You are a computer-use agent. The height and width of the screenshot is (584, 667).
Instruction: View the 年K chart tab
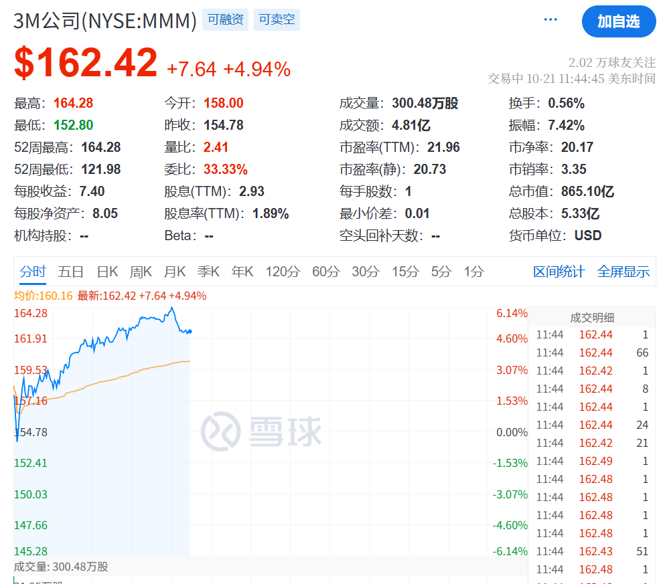pyautogui.click(x=242, y=271)
